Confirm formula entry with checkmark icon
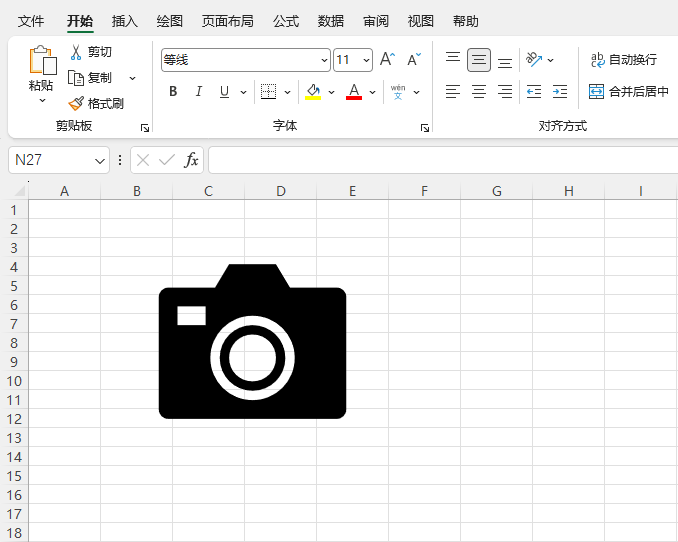Image resolution: width=678 pixels, height=542 pixels. [x=167, y=160]
